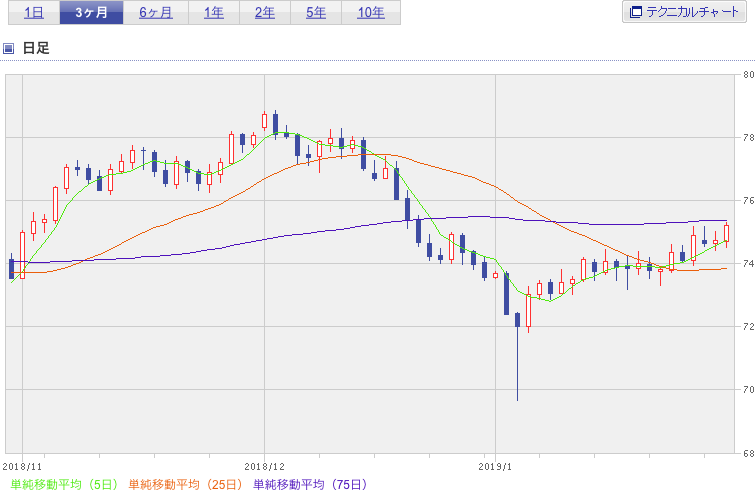Click the highest red candlestick near 2018/12
The width and height of the screenshot is (755, 493).
coord(264,121)
